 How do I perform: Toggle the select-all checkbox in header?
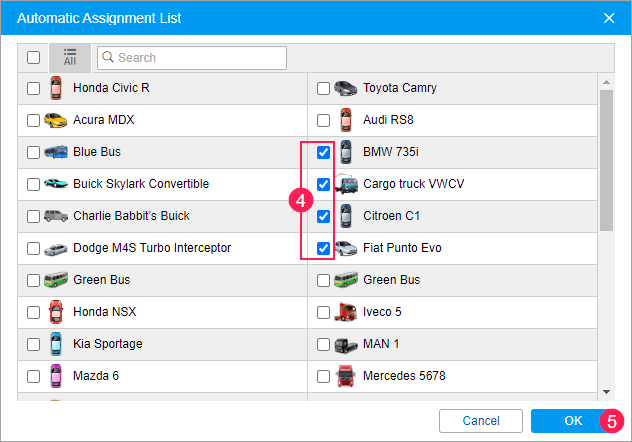[33, 57]
